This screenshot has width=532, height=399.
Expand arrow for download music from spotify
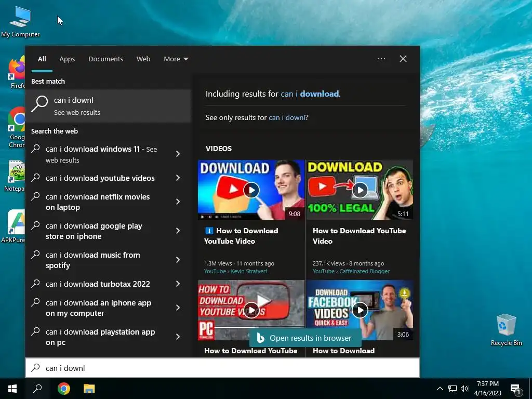click(178, 260)
